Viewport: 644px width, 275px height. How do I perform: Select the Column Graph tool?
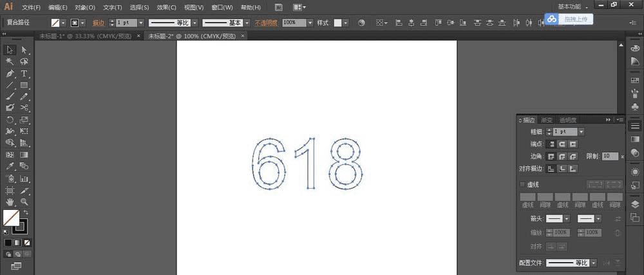click(24, 178)
